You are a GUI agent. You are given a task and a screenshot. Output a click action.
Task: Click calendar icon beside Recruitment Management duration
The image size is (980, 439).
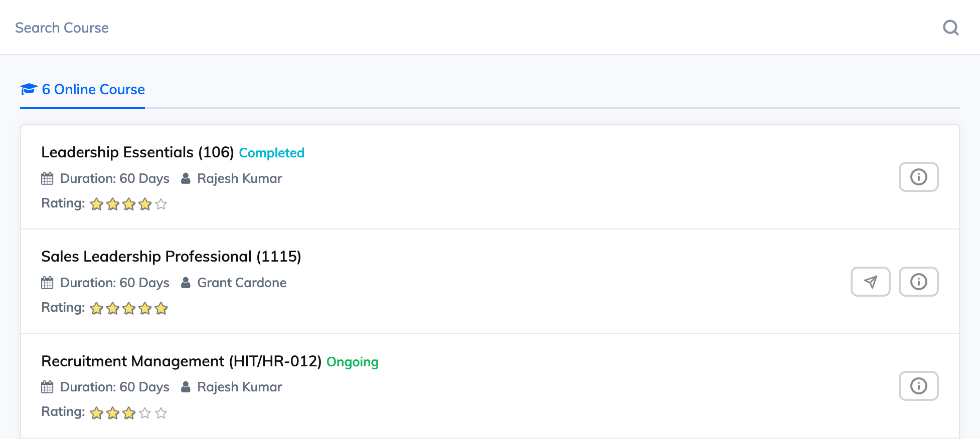point(47,387)
